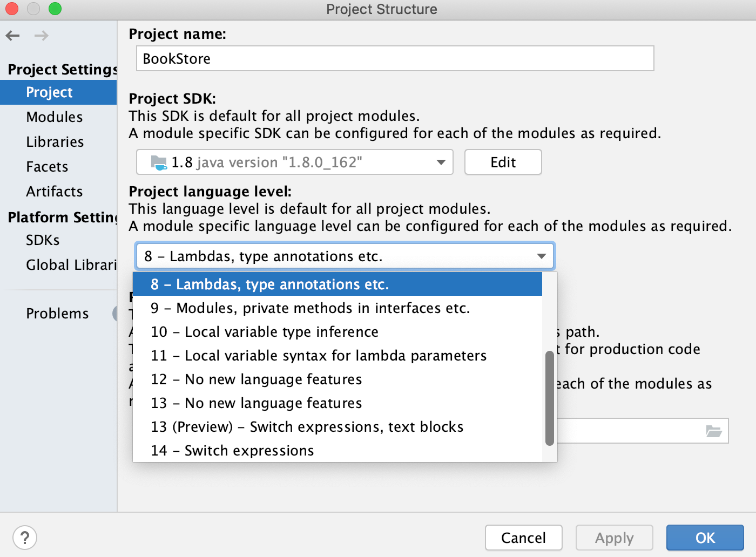Switch to the Libraries section
This screenshot has width=756, height=557.
point(55,141)
